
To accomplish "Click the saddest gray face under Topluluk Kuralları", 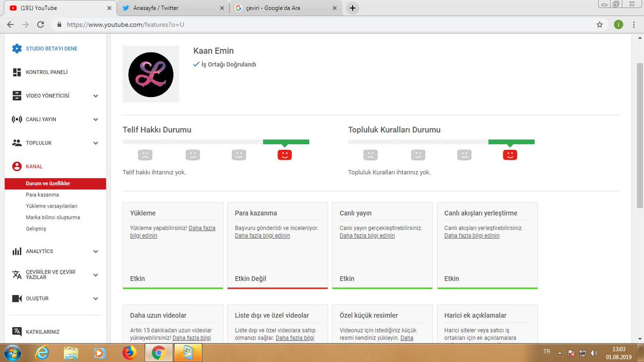I will coord(370,155).
